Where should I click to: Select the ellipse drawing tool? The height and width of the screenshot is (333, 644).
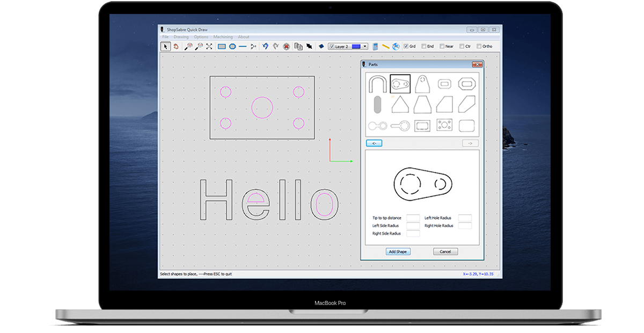click(x=232, y=47)
